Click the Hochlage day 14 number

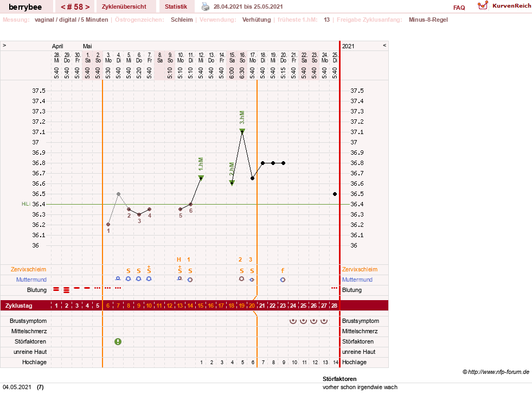(336, 363)
